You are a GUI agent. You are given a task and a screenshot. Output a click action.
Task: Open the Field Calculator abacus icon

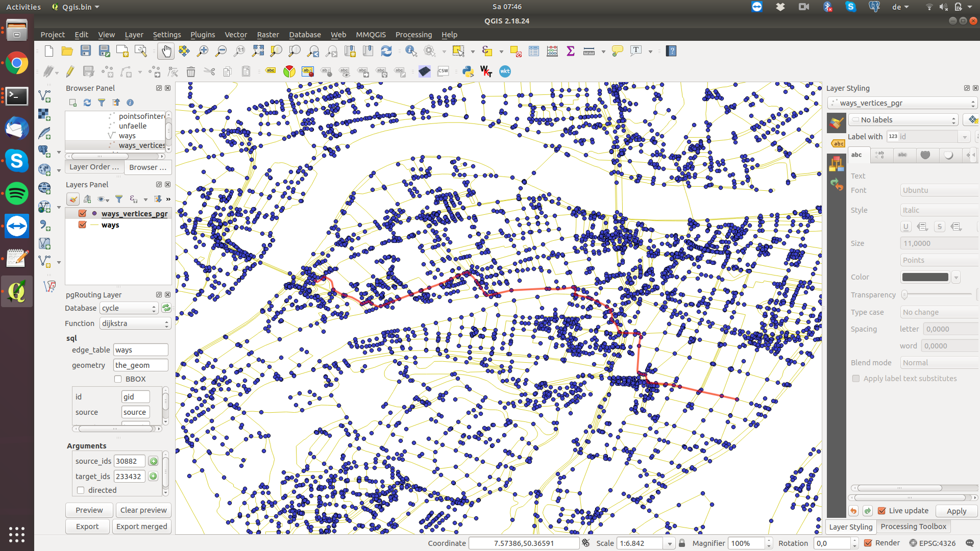click(552, 51)
